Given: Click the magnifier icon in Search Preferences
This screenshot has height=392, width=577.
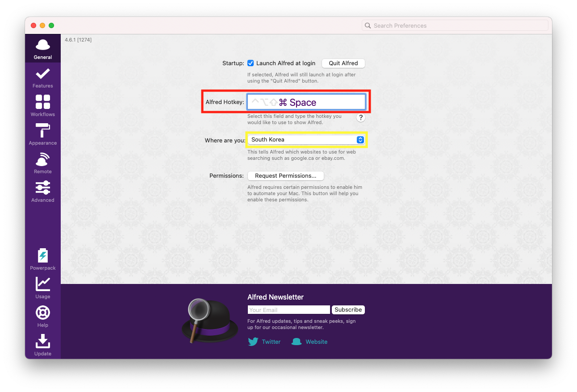Looking at the screenshot, I should (x=368, y=25).
